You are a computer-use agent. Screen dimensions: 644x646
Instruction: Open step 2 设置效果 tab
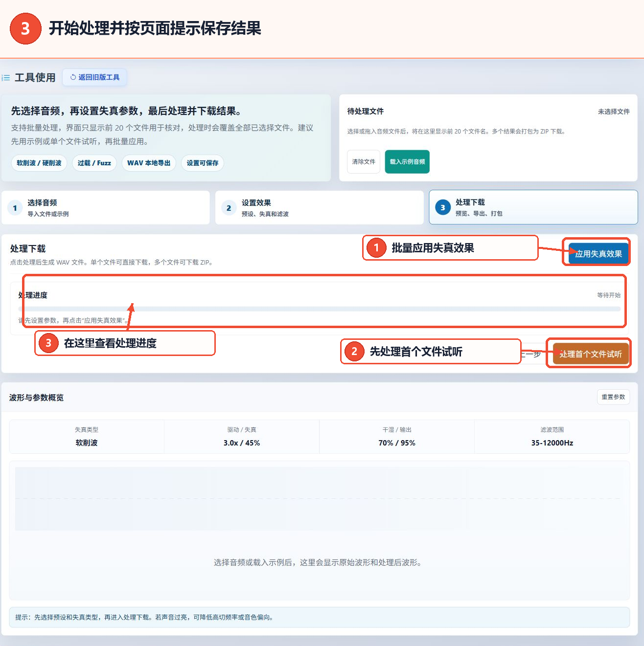pyautogui.click(x=320, y=208)
